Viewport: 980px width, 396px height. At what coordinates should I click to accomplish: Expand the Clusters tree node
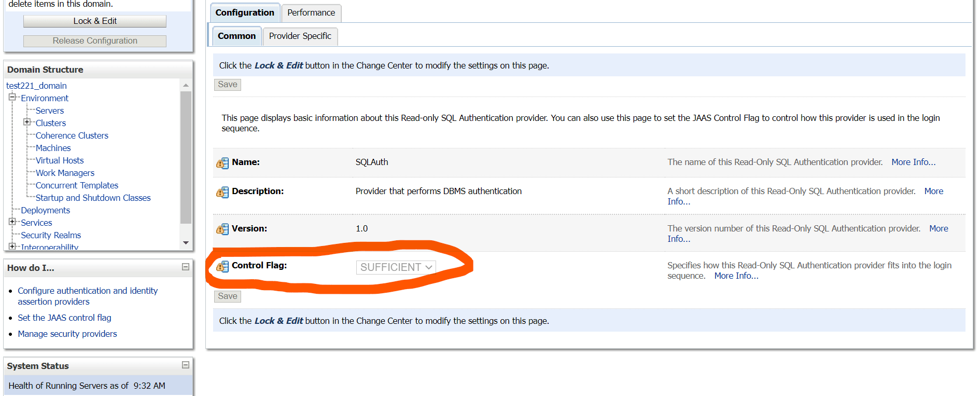27,122
